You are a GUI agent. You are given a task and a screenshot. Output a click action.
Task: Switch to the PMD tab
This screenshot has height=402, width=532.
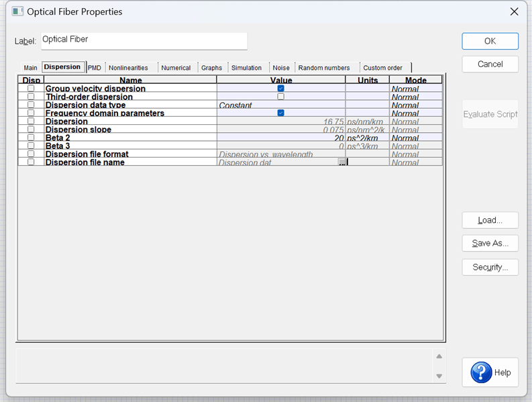(x=95, y=68)
